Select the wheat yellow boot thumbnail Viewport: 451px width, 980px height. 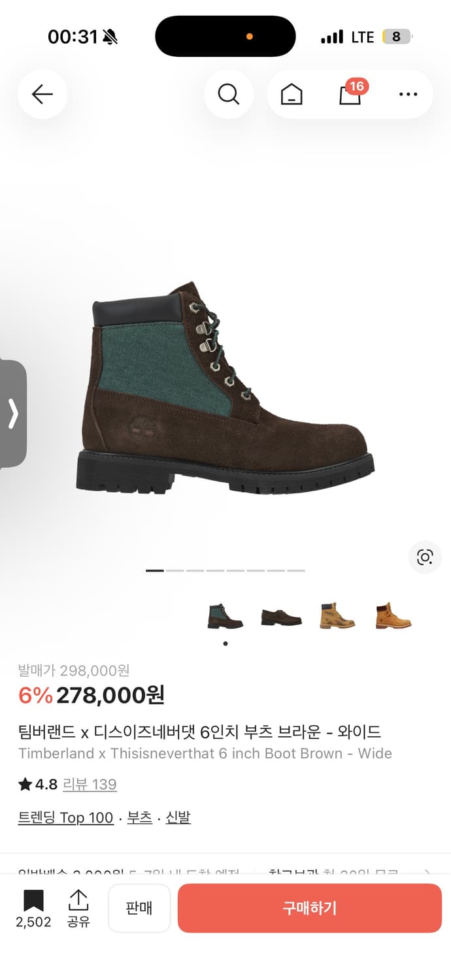pos(337,616)
